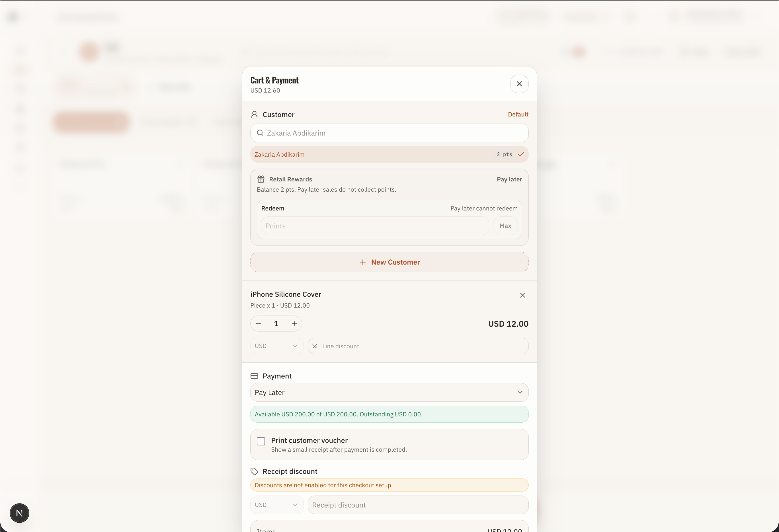This screenshot has height=532, width=779.
Task: Add a New Customer
Action: click(x=389, y=262)
